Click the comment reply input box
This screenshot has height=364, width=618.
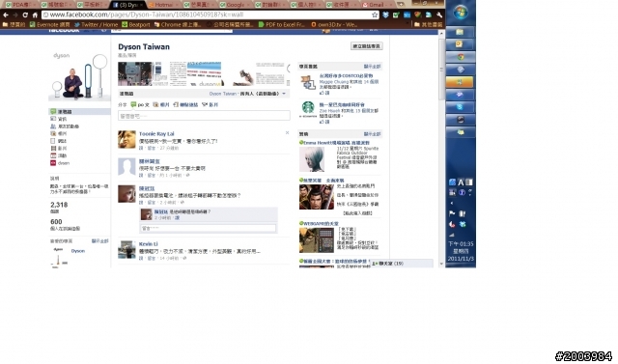coord(208,228)
